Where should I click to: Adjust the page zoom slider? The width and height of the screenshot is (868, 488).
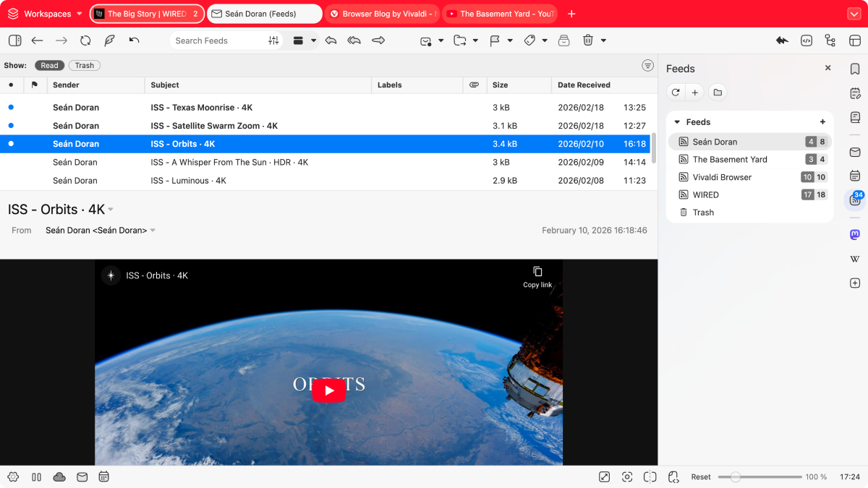[x=736, y=477]
